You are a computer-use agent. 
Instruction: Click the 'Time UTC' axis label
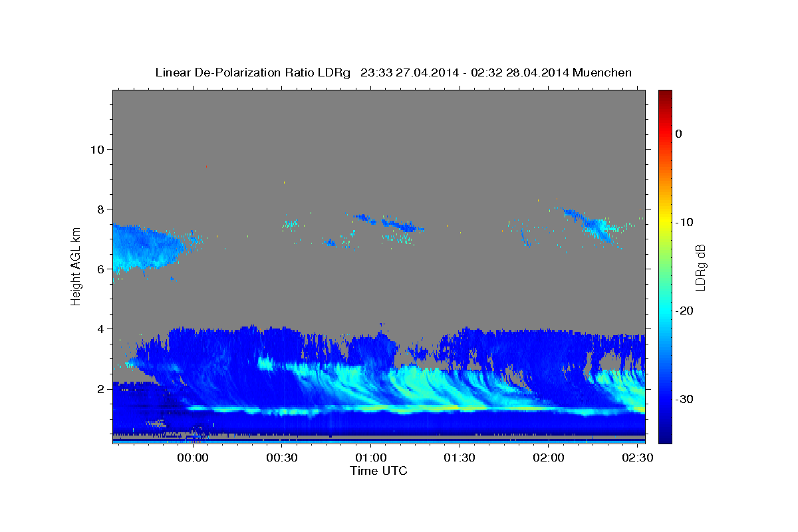click(378, 471)
